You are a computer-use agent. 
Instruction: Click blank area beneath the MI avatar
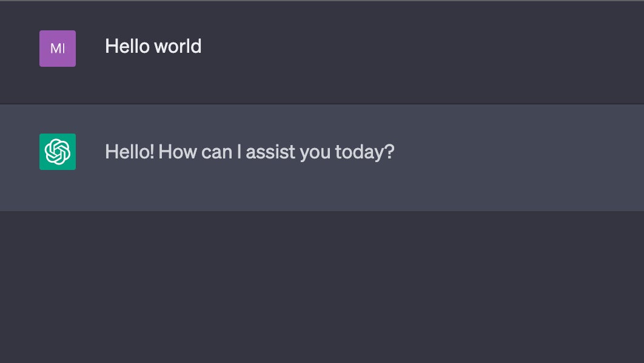[58, 84]
